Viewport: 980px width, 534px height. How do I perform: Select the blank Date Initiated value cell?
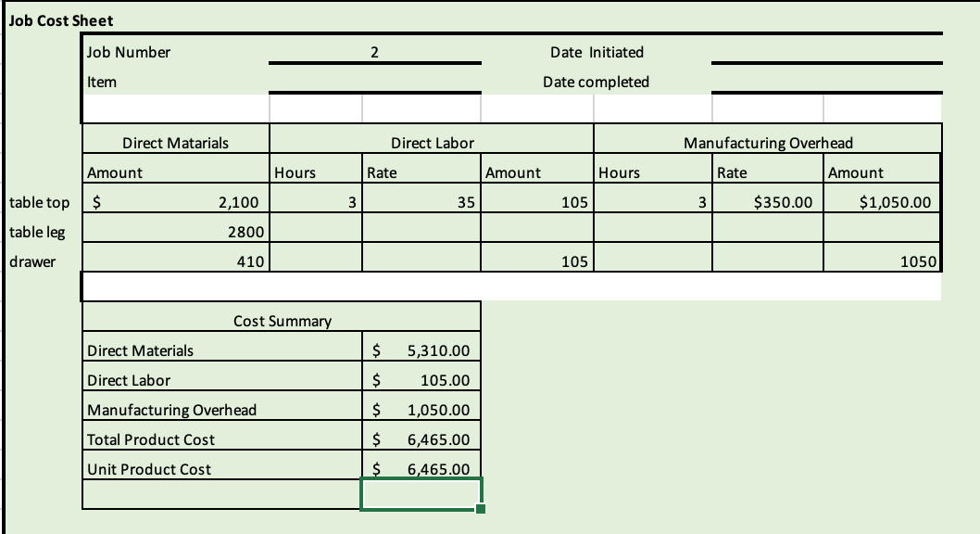(x=826, y=50)
